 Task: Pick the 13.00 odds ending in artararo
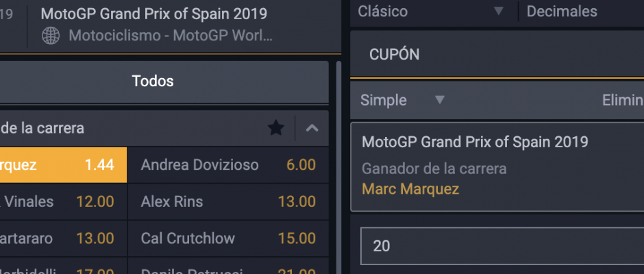(63, 238)
